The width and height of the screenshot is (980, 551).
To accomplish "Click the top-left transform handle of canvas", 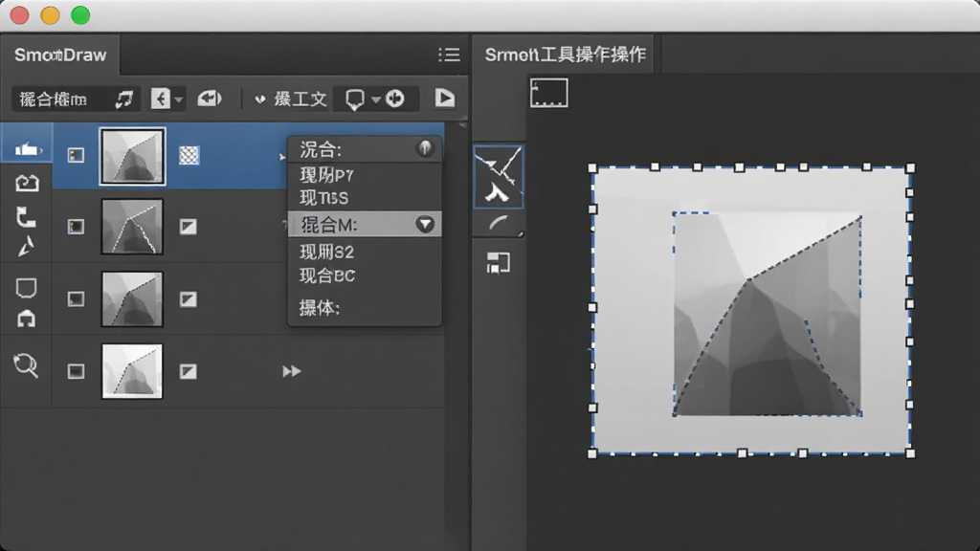I will [592, 168].
